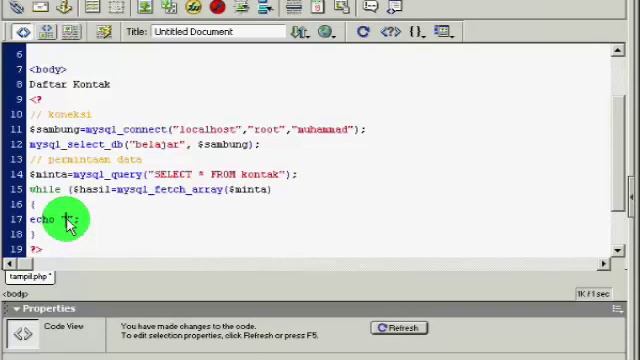Open the Reference panel icon
Viewport: 640px width, 360px height.
pos(390,32)
